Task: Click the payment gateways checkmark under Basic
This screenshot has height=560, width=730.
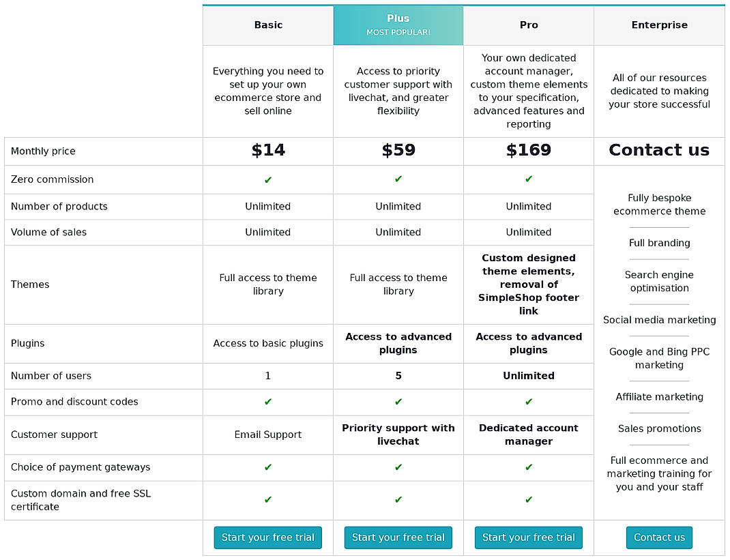Action: (x=267, y=467)
